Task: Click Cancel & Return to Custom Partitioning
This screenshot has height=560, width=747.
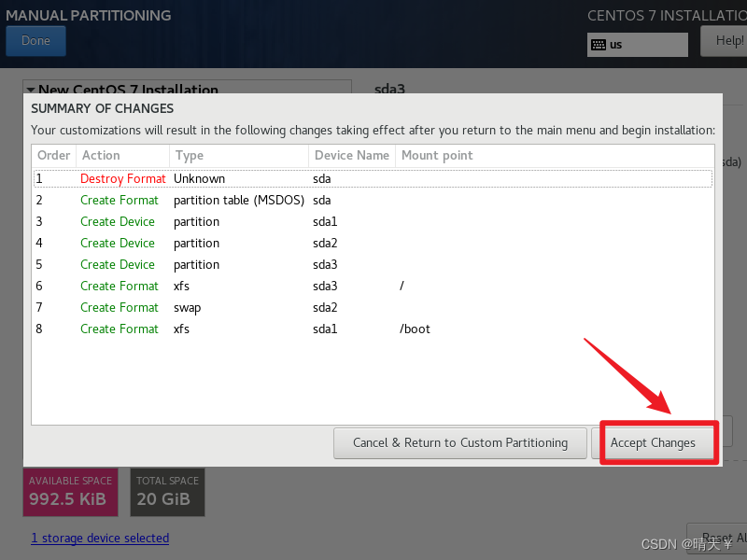Action: pyautogui.click(x=460, y=442)
